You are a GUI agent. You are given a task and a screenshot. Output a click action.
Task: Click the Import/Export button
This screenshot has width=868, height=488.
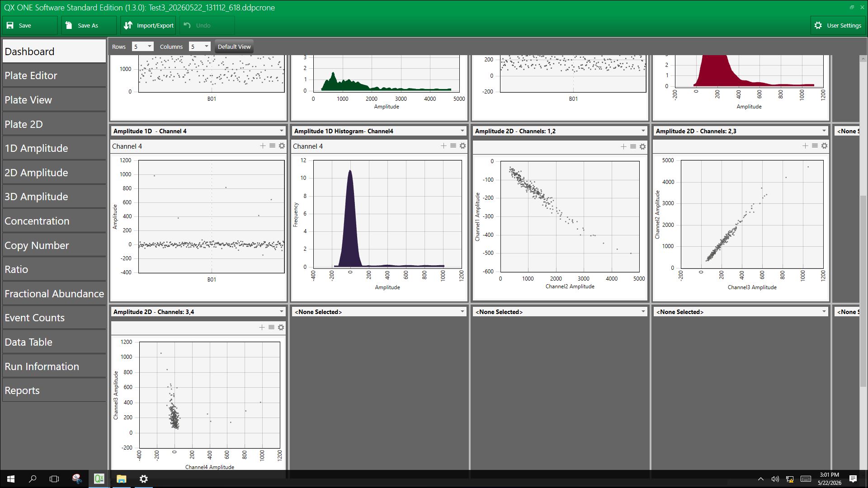tap(148, 25)
